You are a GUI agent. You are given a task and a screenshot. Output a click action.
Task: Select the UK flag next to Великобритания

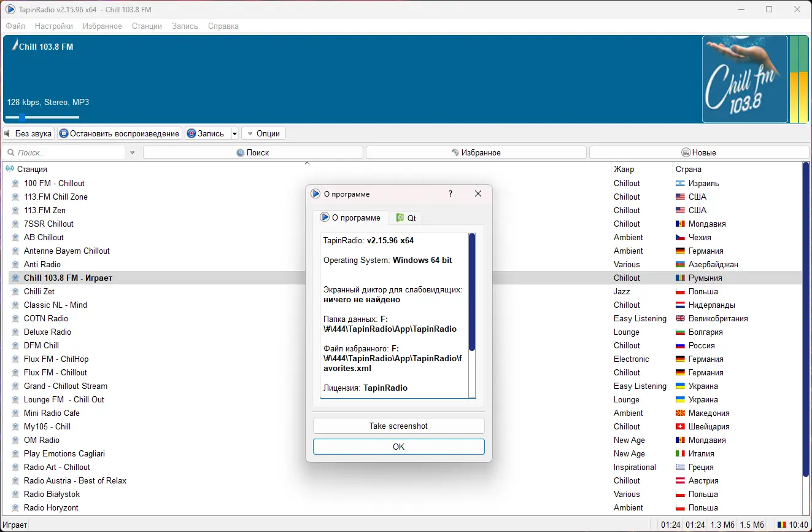coord(680,318)
